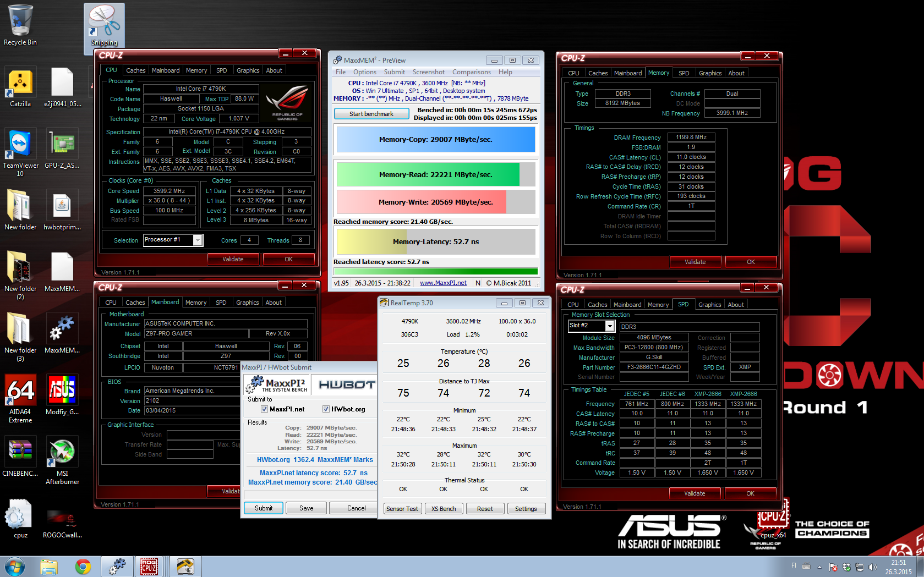Click Reset in RealTemp
The width and height of the screenshot is (924, 577).
pos(485,509)
